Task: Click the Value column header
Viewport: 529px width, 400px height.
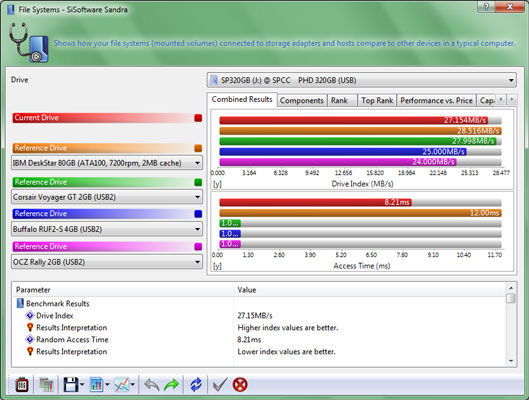Action: (370, 290)
